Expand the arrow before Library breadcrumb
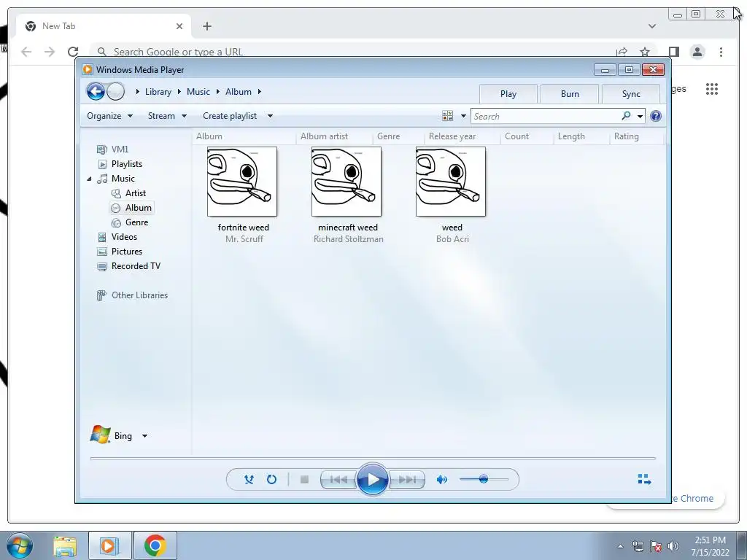 [137, 91]
